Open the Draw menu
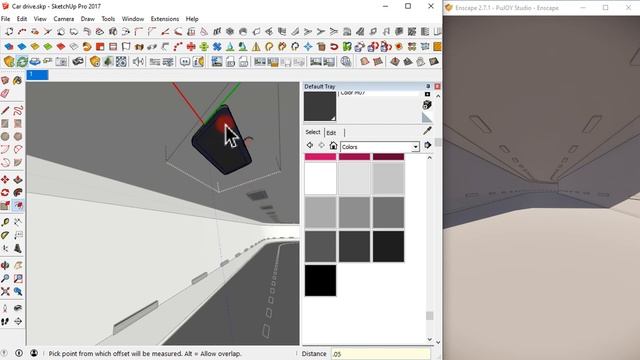Viewport: 640px width, 360px height. tap(87, 19)
